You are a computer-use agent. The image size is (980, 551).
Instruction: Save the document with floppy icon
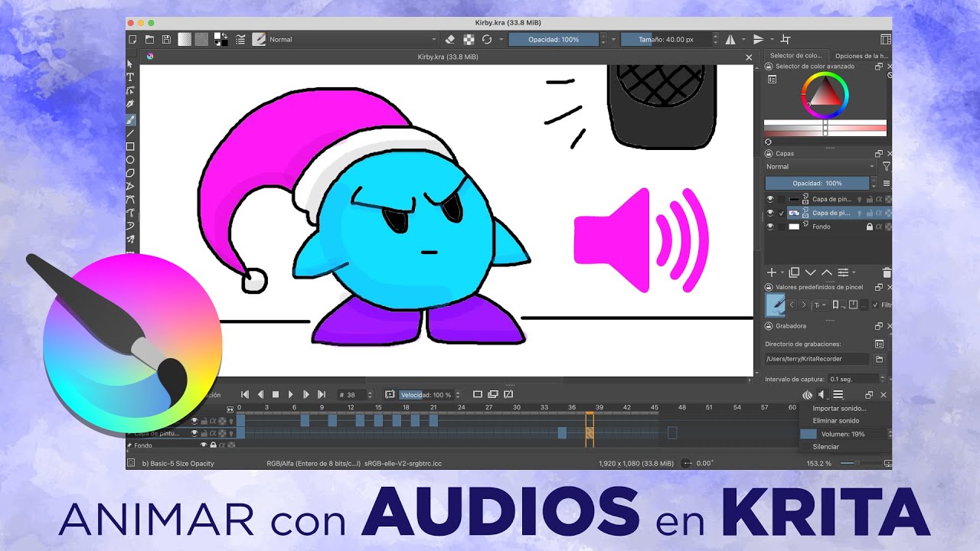tap(166, 39)
